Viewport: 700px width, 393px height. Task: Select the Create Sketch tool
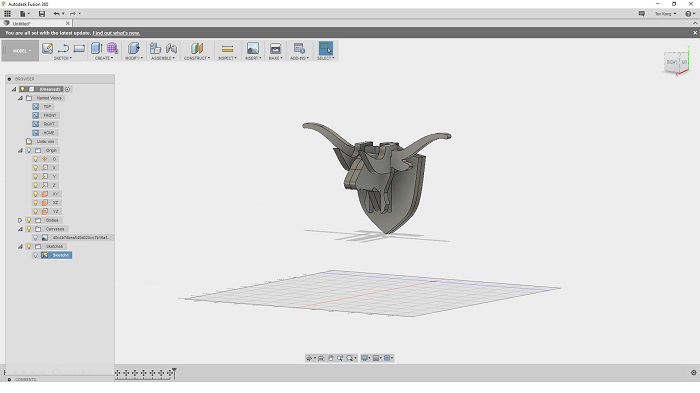click(47, 48)
